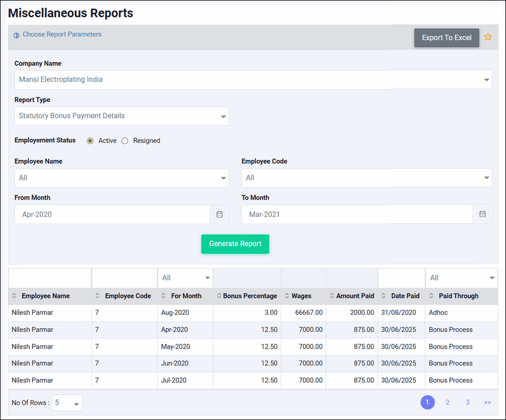This screenshot has height=420, width=506.
Task: Select the Resigned employment status
Action: (125, 141)
